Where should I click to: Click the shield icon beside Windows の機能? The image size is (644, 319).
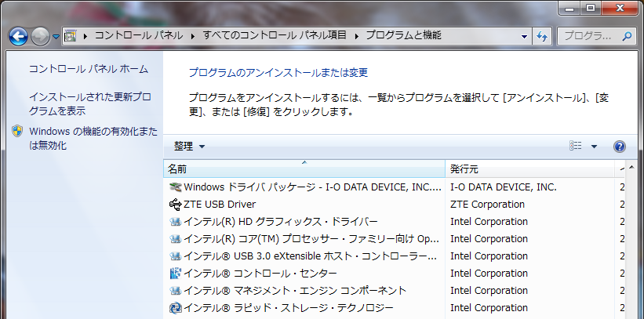coord(17,131)
